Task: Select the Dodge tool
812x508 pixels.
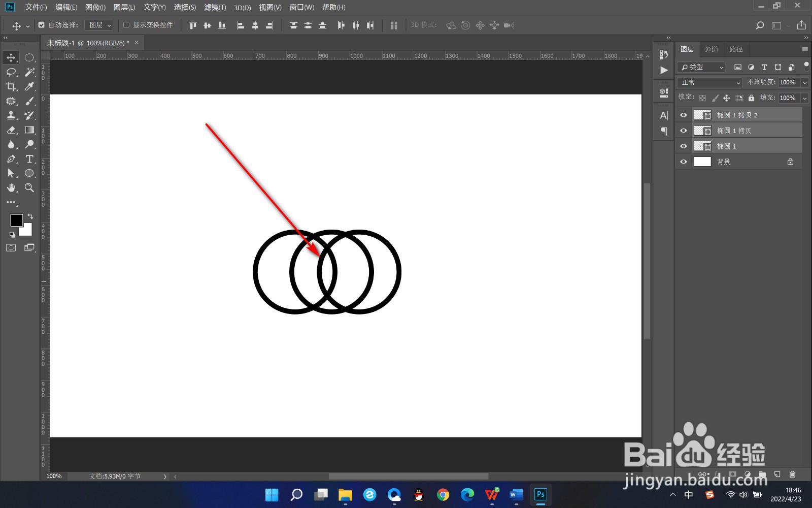Action: coord(29,144)
